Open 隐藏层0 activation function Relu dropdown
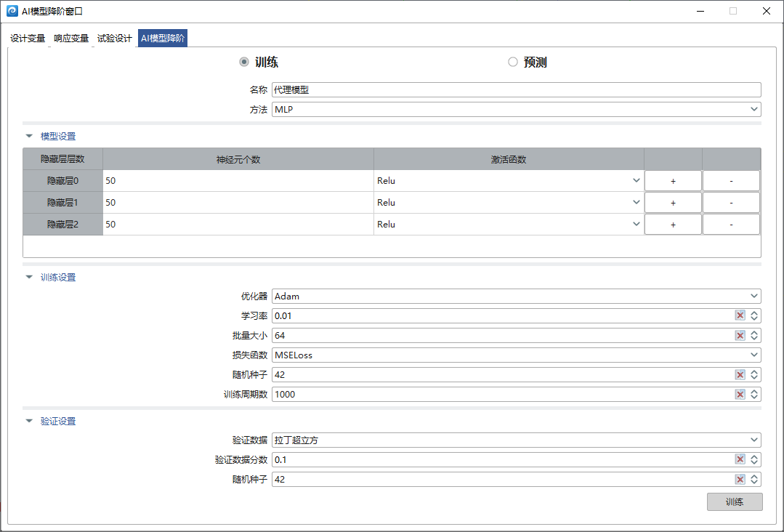This screenshot has height=532, width=784. click(509, 181)
